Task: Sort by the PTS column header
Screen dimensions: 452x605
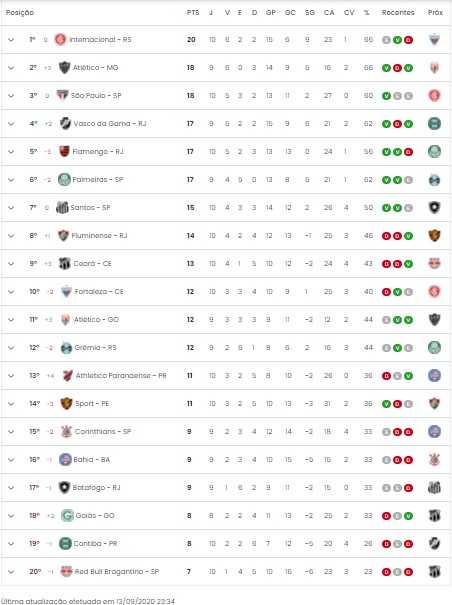Action: [193, 13]
